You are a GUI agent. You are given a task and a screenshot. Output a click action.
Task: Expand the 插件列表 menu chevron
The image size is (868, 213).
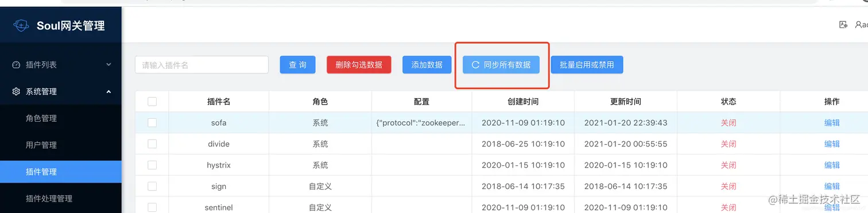click(108, 65)
